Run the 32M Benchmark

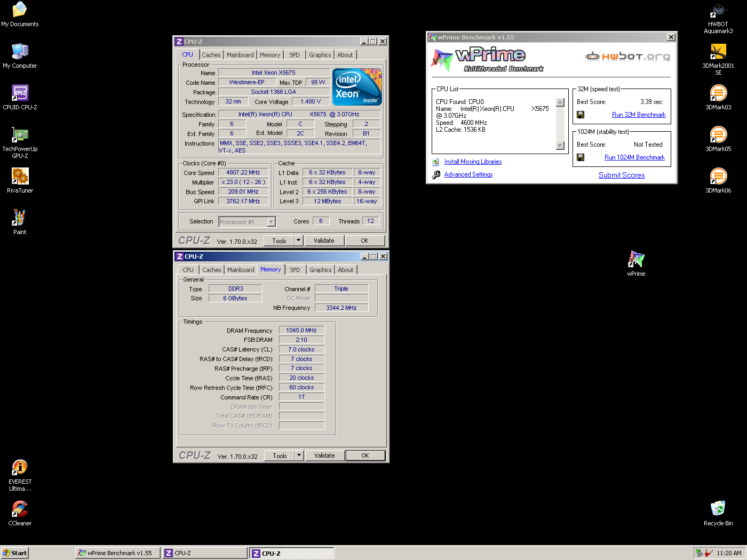[x=639, y=115]
